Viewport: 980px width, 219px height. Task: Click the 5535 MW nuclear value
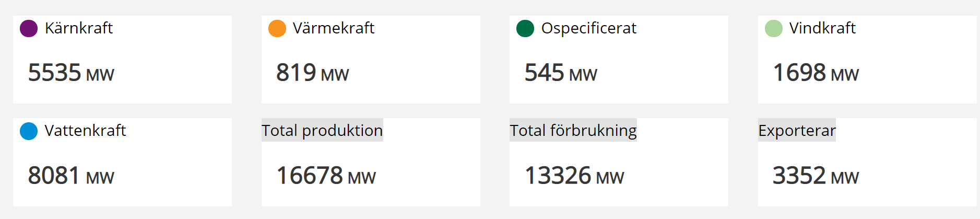coord(71,73)
